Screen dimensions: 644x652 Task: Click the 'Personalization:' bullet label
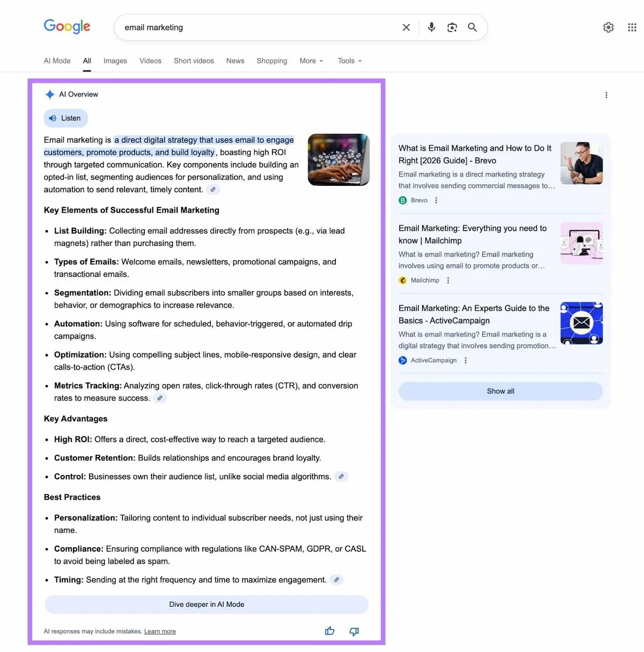(86, 518)
